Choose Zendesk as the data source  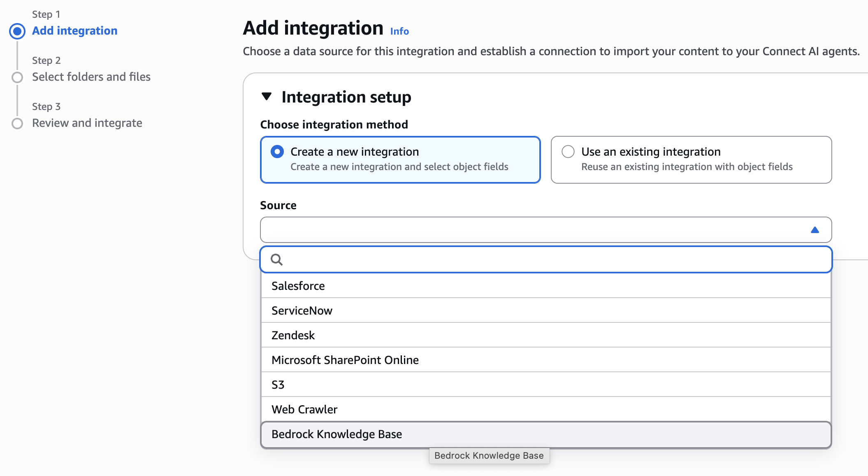(292, 335)
